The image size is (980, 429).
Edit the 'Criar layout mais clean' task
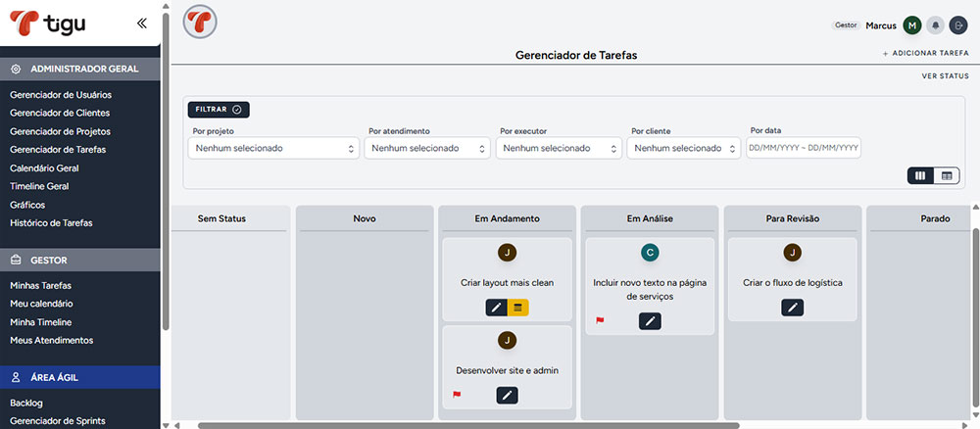(x=496, y=308)
